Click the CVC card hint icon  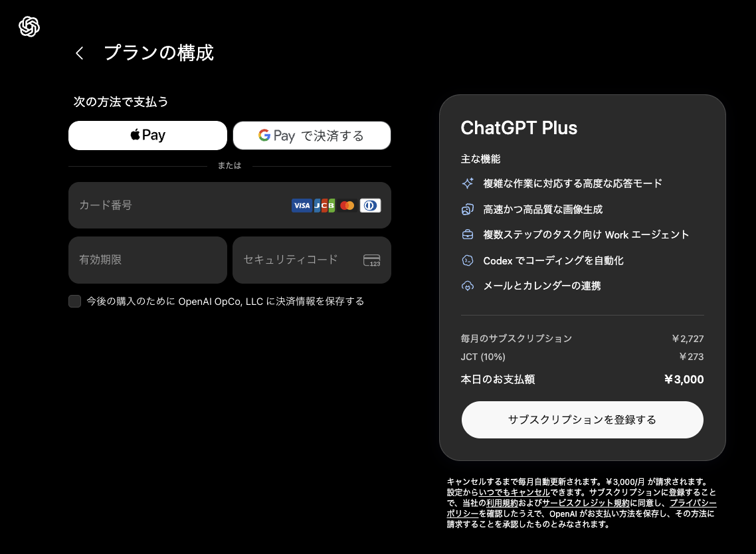point(372,260)
